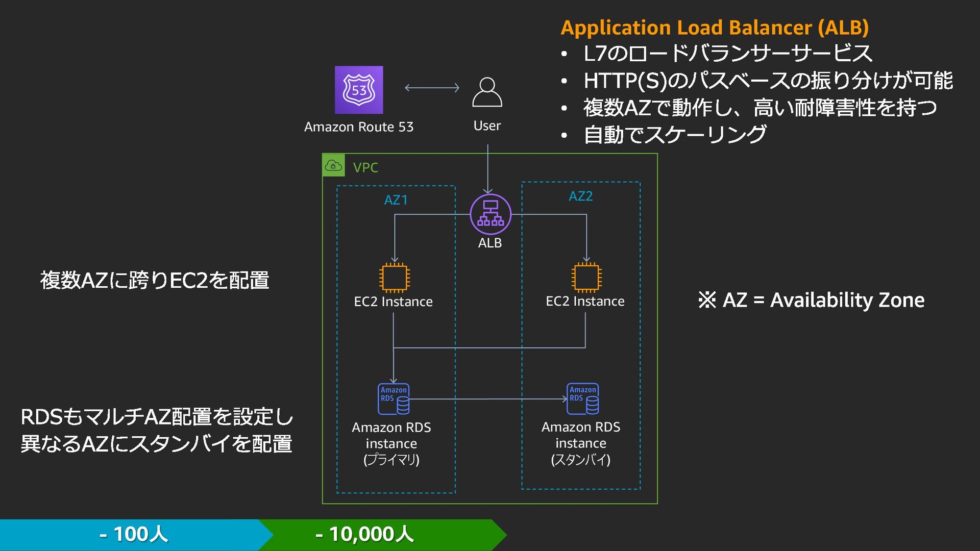Click the 'AZ1' label
Image resolution: width=980 pixels, height=551 pixels.
pyautogui.click(x=396, y=200)
